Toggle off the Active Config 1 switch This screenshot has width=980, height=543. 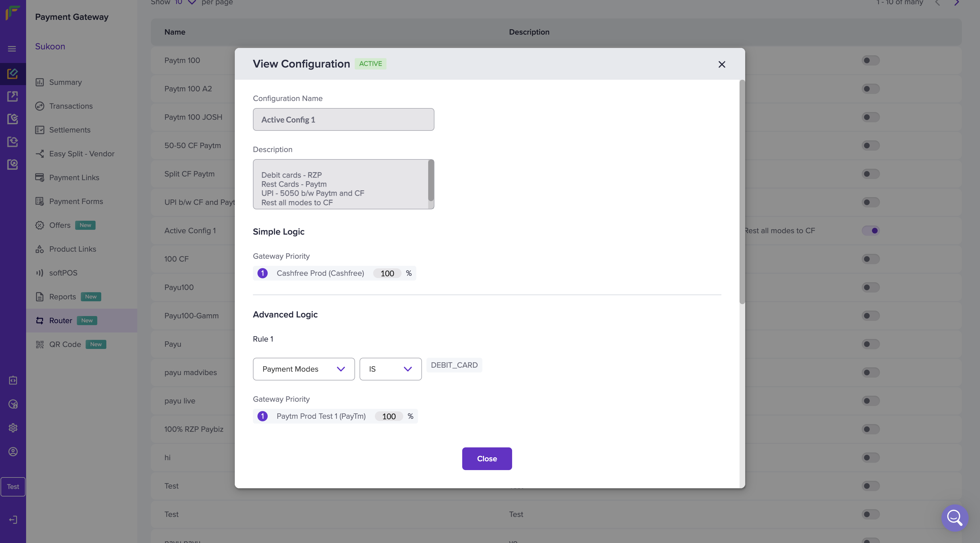871,231
